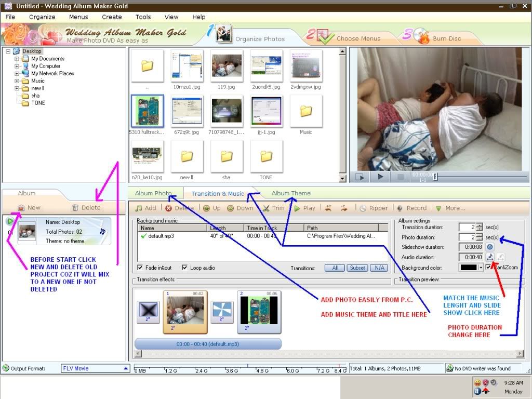
Task: Open Background color dropdown
Action: pos(481,268)
